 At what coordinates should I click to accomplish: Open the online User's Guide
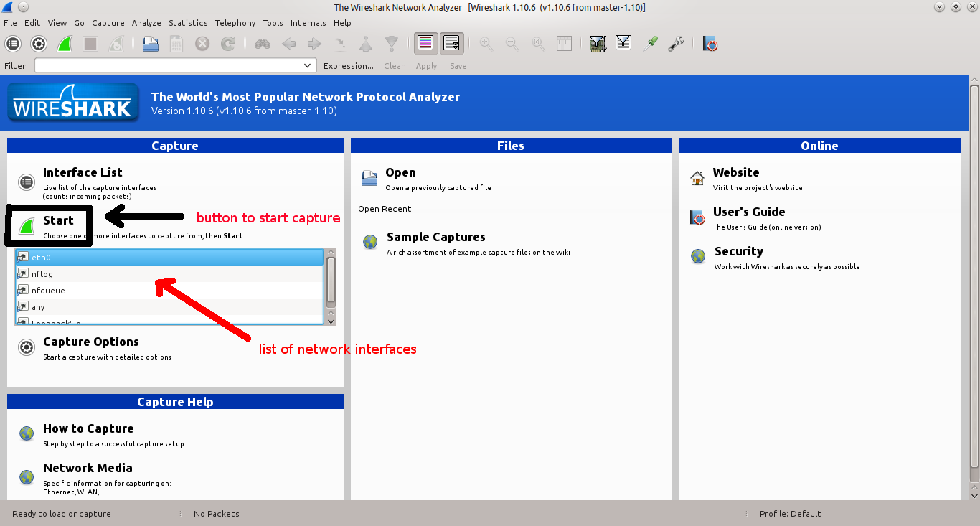point(749,212)
